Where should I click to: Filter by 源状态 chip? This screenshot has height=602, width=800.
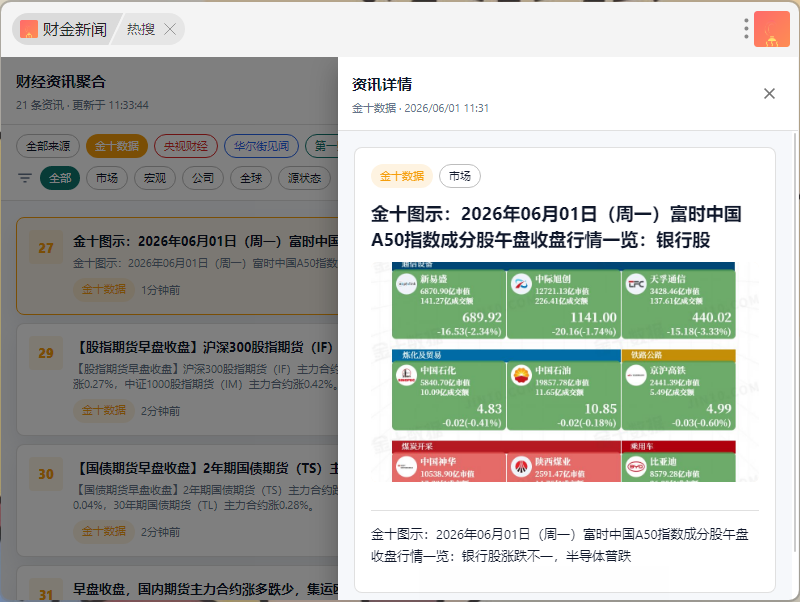pos(304,178)
